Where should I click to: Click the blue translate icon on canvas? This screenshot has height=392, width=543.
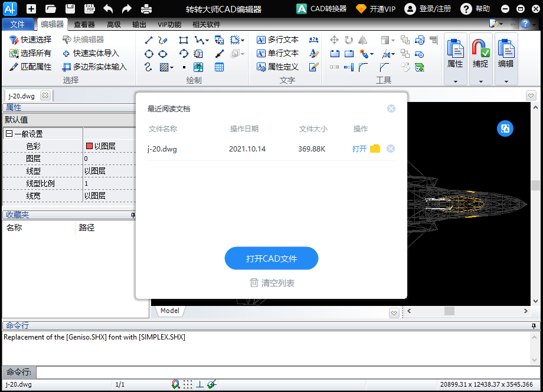tap(505, 129)
